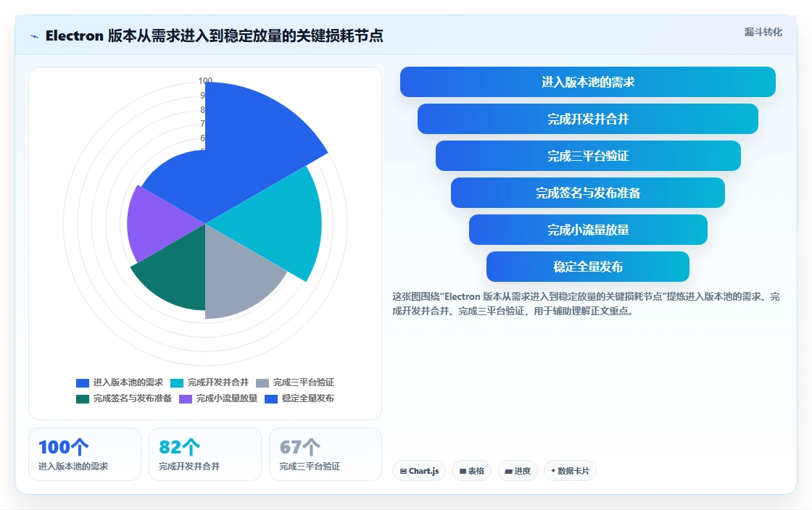Click the 完成签名与发布准备 funnel bar

pos(588,193)
